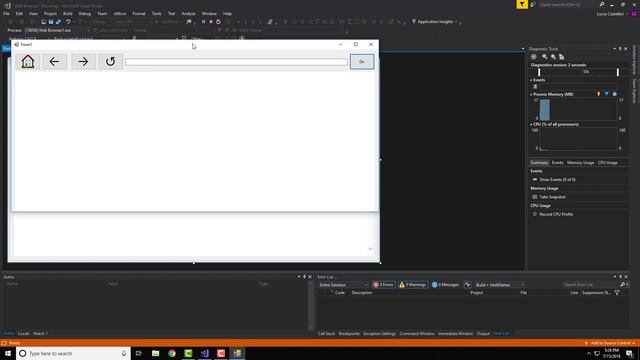Switch to the Exception Settings tab
640x360 pixels.
(380, 333)
